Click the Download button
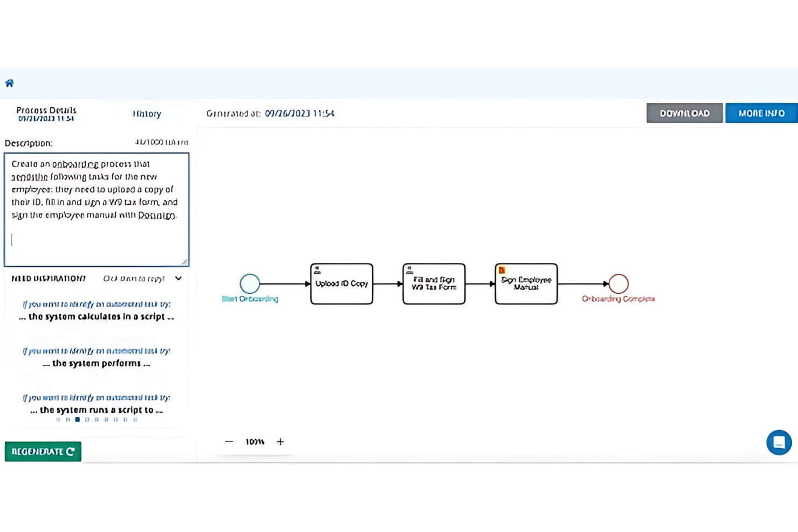 (x=684, y=113)
